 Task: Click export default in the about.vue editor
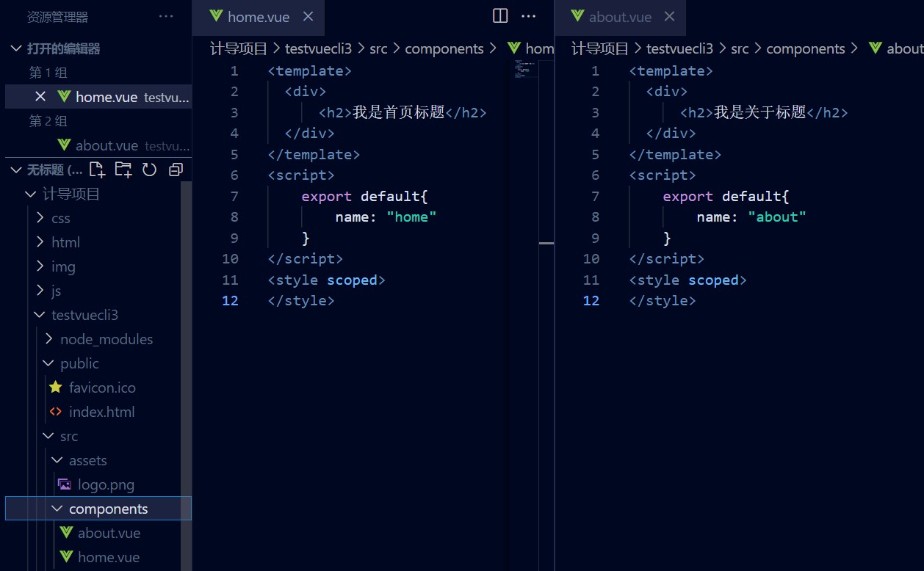pyautogui.click(x=722, y=196)
